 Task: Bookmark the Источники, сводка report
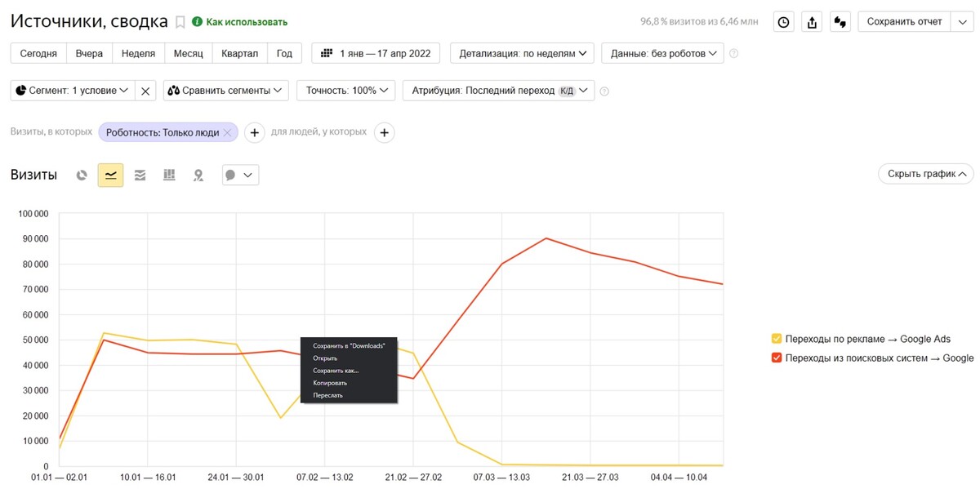(180, 23)
